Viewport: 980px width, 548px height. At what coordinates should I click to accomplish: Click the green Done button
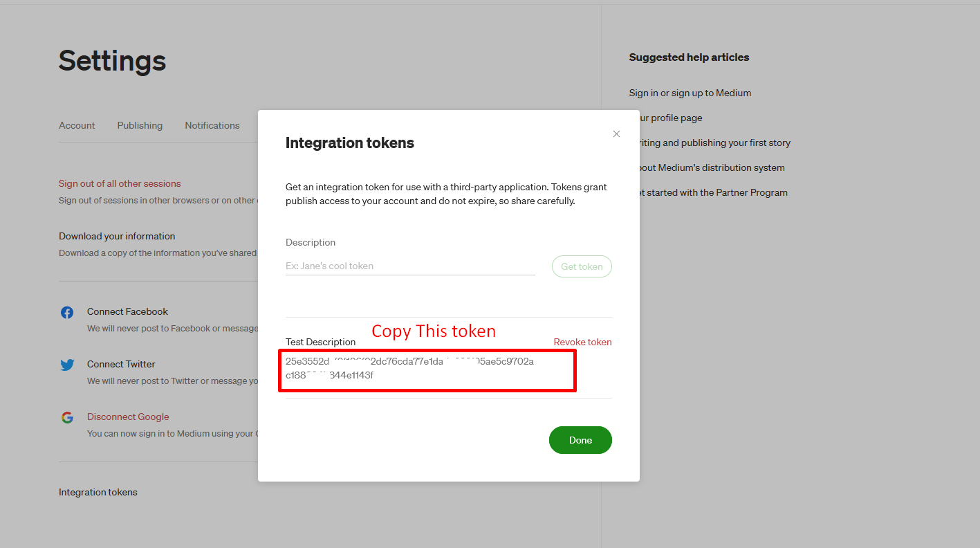click(x=580, y=440)
